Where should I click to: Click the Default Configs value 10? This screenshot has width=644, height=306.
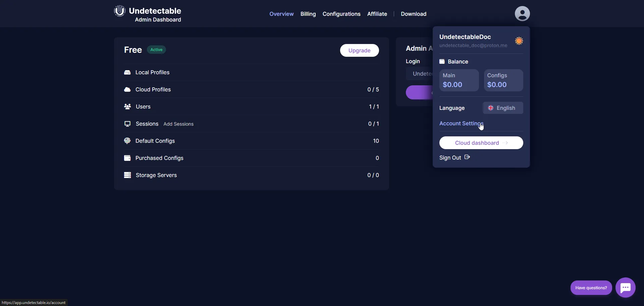[376, 141]
